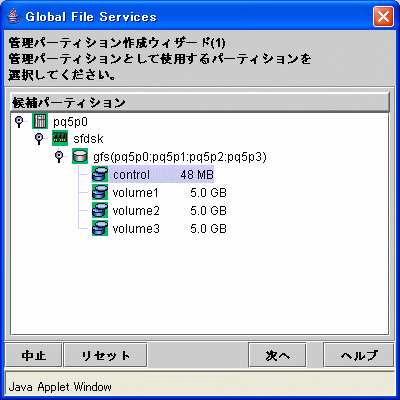Click the 5.0 GB size of volume3
The width and height of the screenshot is (400, 400).
(208, 229)
